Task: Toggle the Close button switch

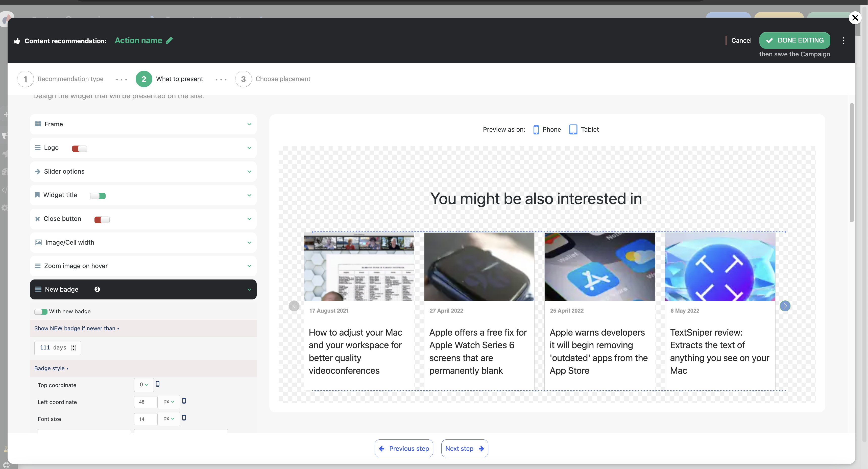Action: pos(102,220)
